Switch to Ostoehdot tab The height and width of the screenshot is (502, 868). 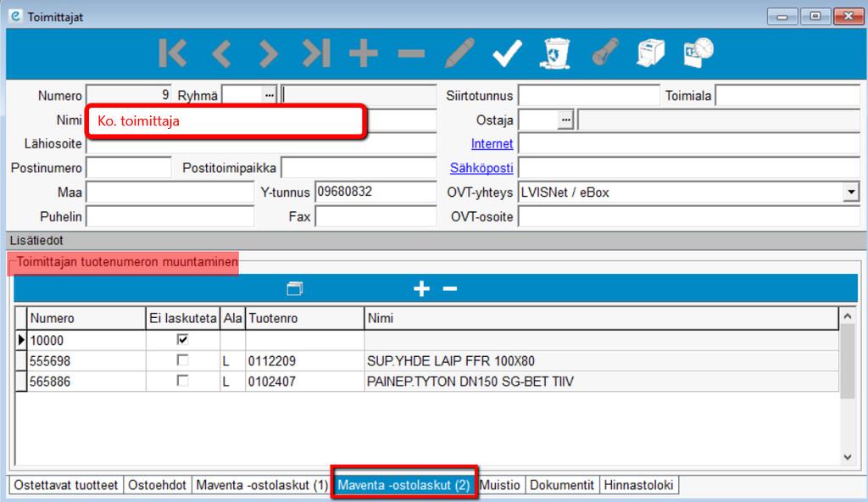click(157, 485)
